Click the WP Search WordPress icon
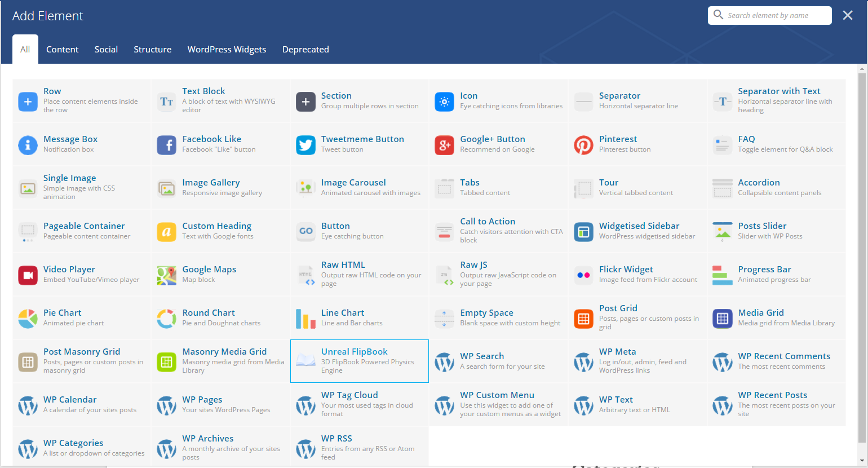Image resolution: width=868 pixels, height=468 pixels. [x=444, y=362]
